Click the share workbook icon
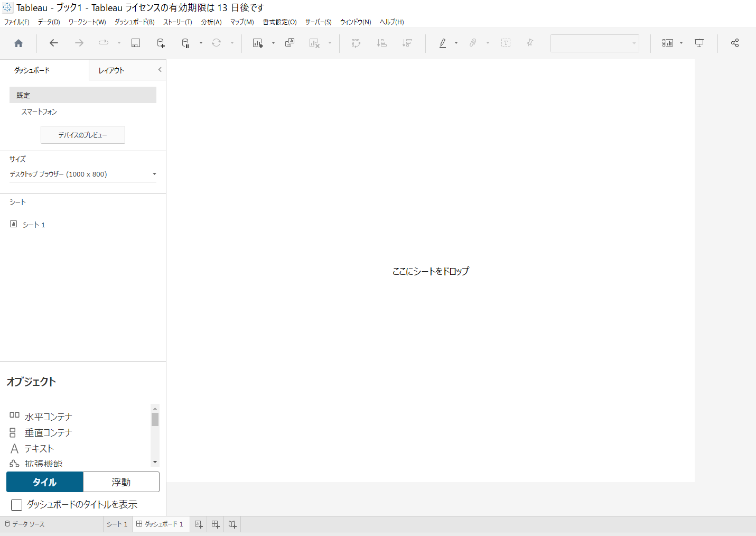 [x=735, y=43]
